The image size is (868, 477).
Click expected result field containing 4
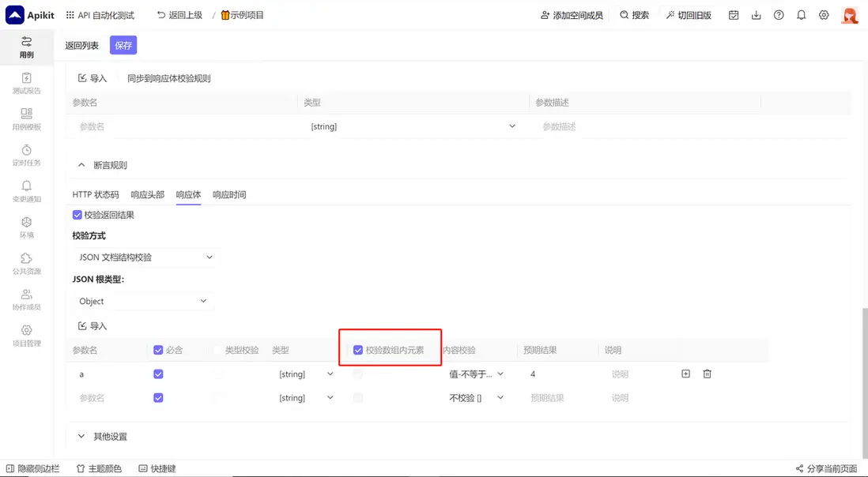click(x=559, y=374)
